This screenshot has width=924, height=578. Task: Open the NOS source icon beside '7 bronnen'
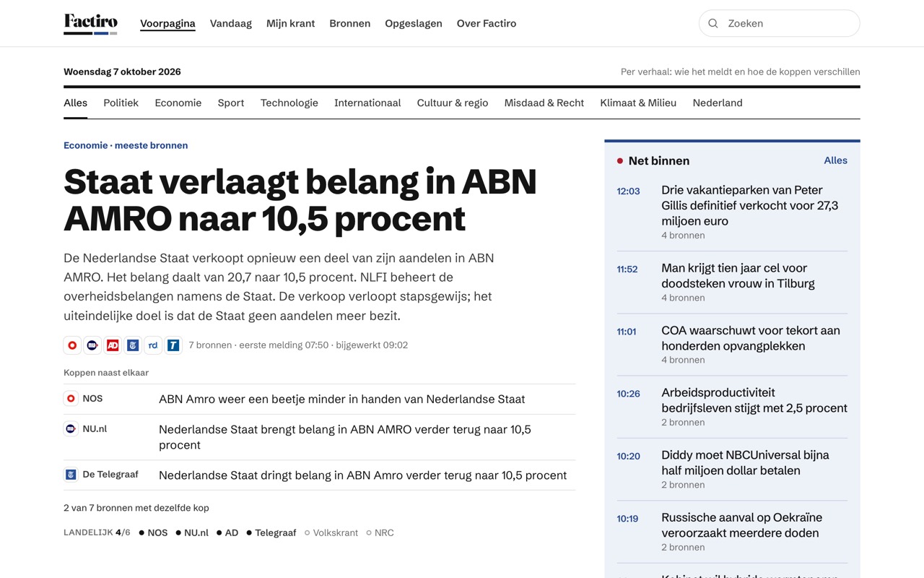(72, 345)
